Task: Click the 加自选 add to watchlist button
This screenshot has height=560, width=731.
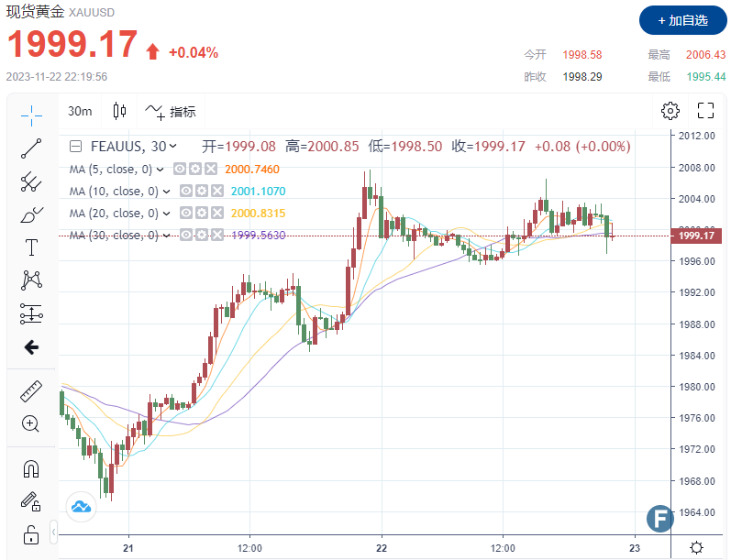Action: [682, 20]
